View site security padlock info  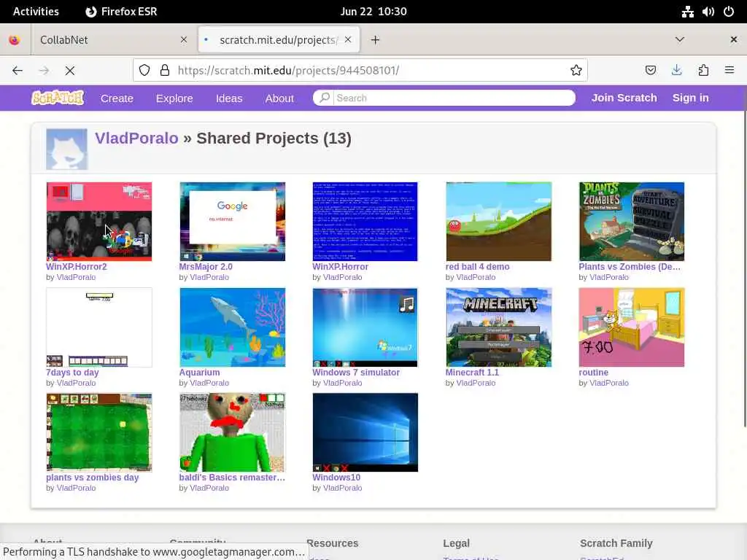(x=165, y=71)
